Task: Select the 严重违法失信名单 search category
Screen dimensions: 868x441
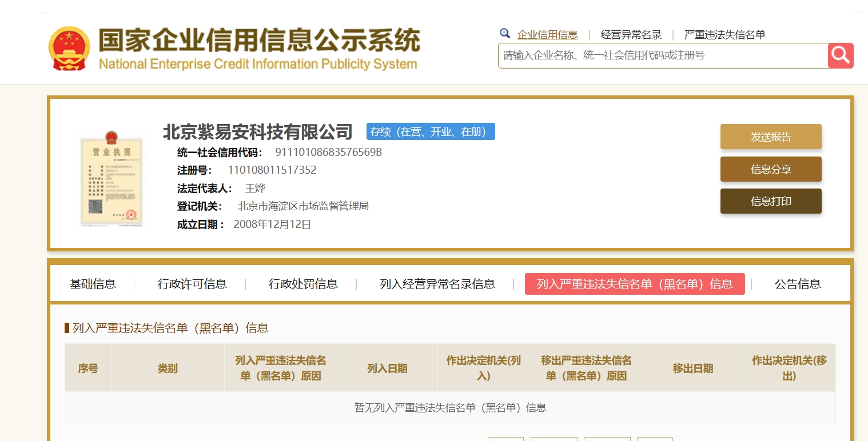Action: [x=724, y=35]
